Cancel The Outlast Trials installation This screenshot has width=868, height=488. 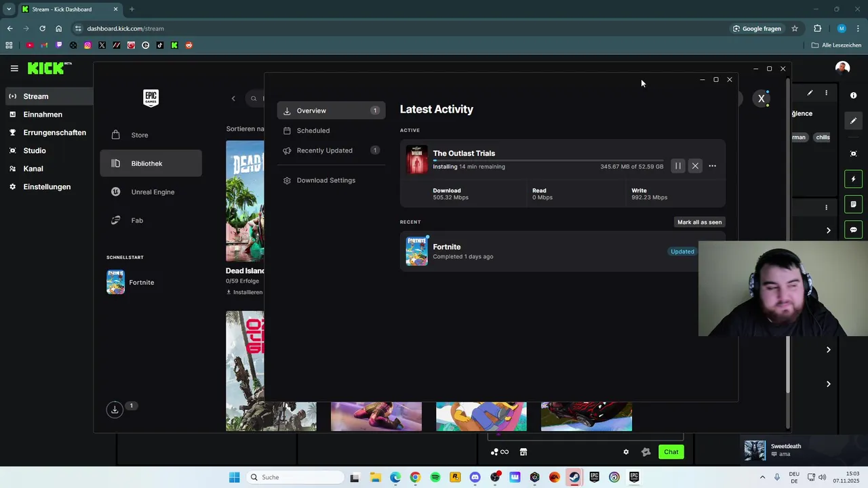click(x=695, y=166)
